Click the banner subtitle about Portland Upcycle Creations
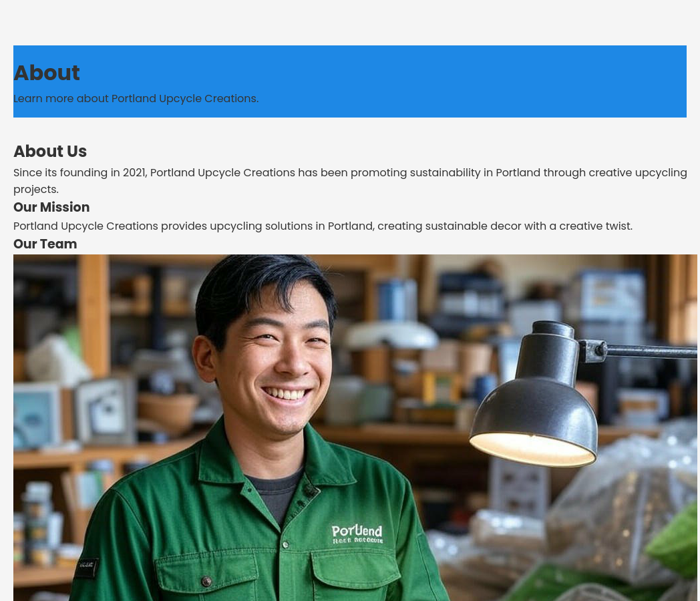The width and height of the screenshot is (700, 601). point(136,99)
